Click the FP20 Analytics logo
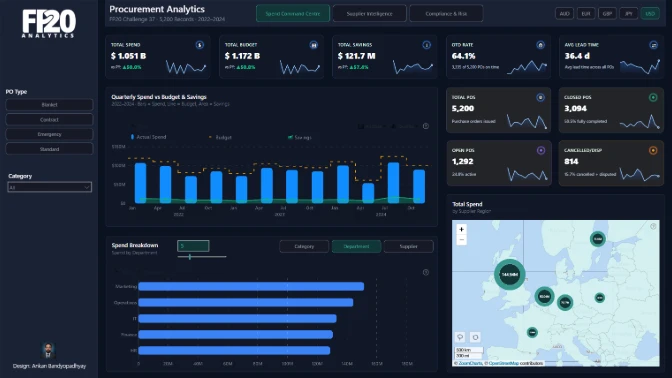 tap(49, 24)
